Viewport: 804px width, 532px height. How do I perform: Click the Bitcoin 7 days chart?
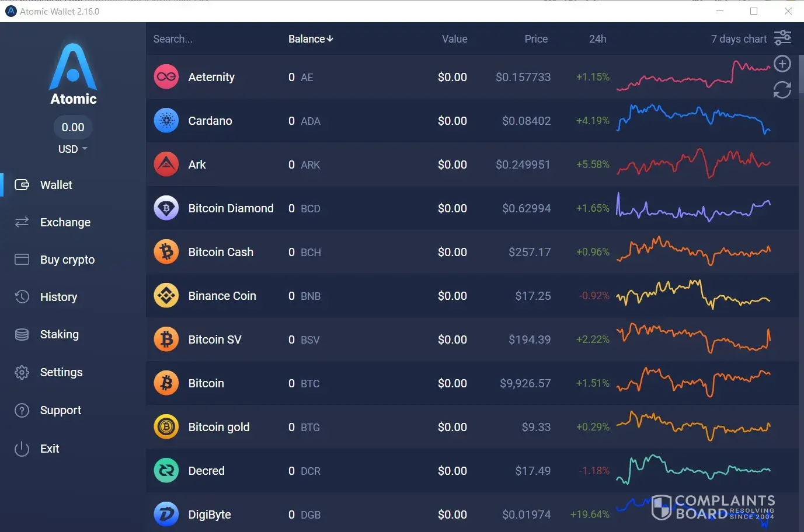(693, 382)
